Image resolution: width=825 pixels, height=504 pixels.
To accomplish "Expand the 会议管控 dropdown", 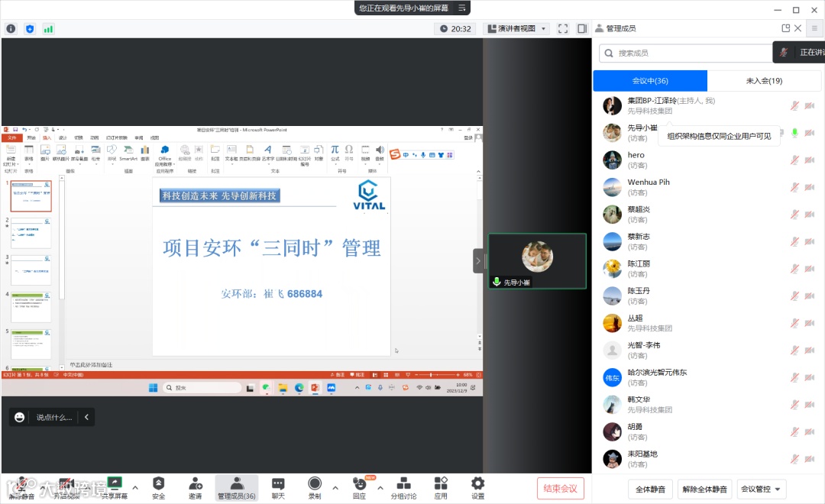I will coord(762,489).
